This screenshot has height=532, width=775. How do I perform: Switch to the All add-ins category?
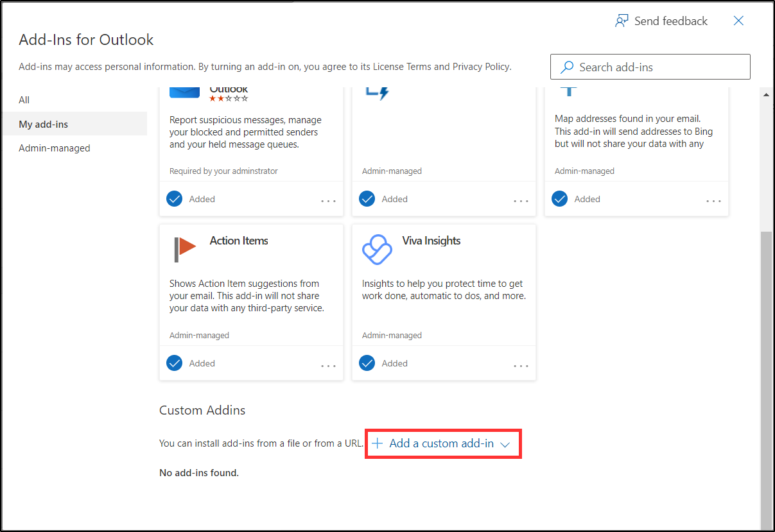click(24, 100)
